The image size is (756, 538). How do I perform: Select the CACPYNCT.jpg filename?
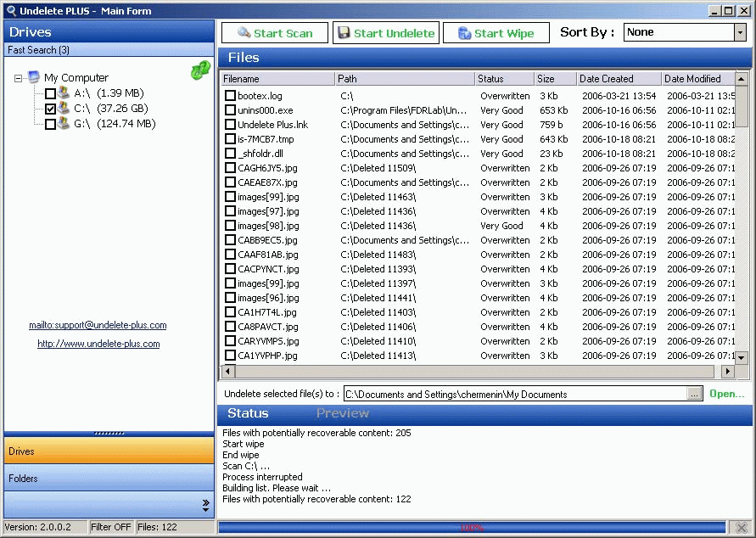(269, 269)
